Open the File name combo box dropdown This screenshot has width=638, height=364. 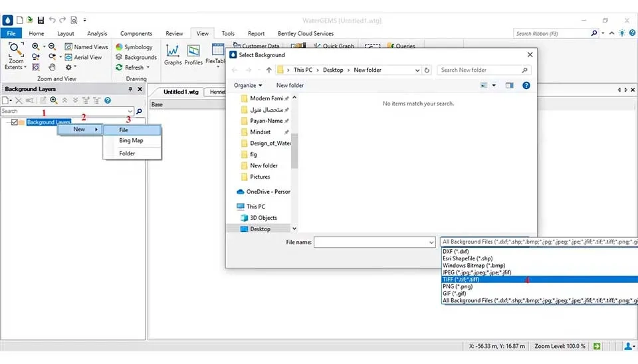pyautogui.click(x=432, y=242)
